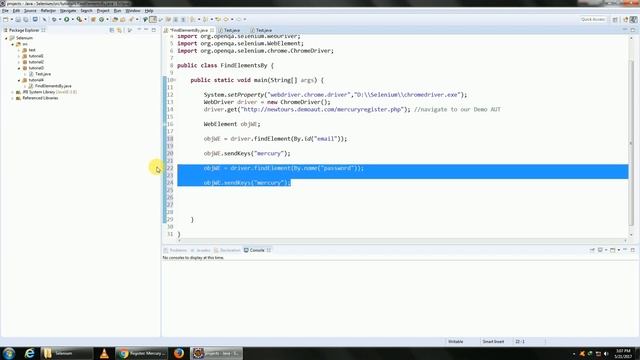Click the Open Console icon in Console view
640x360 pixels.
tap(613, 250)
